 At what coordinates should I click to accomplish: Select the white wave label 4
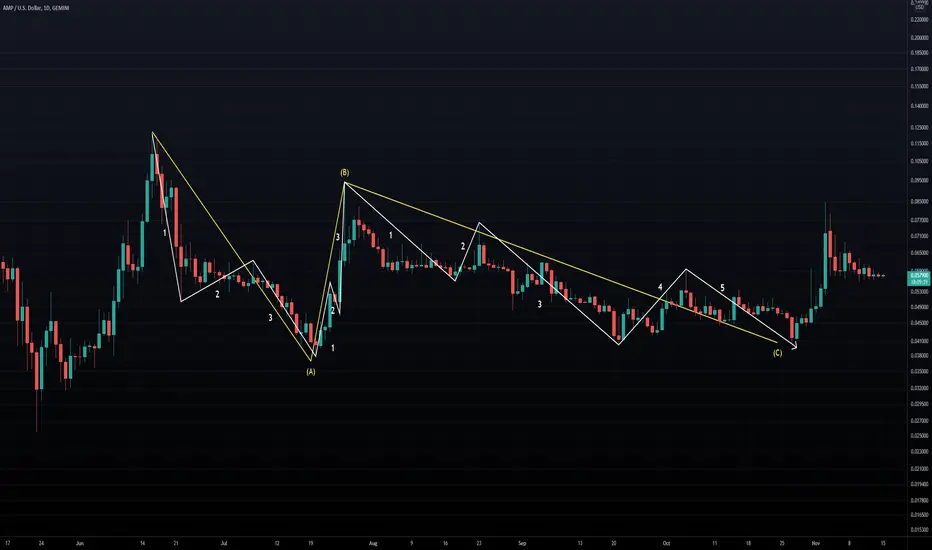coord(660,287)
